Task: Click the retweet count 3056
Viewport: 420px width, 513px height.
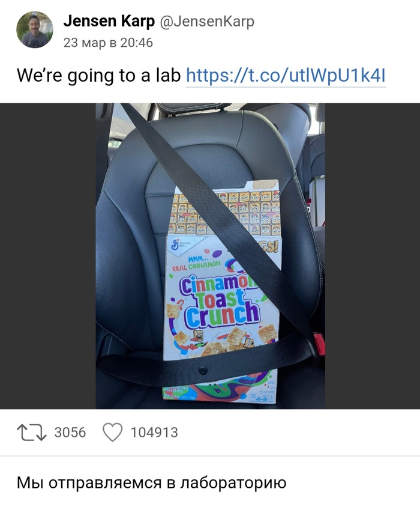Action: point(70,433)
